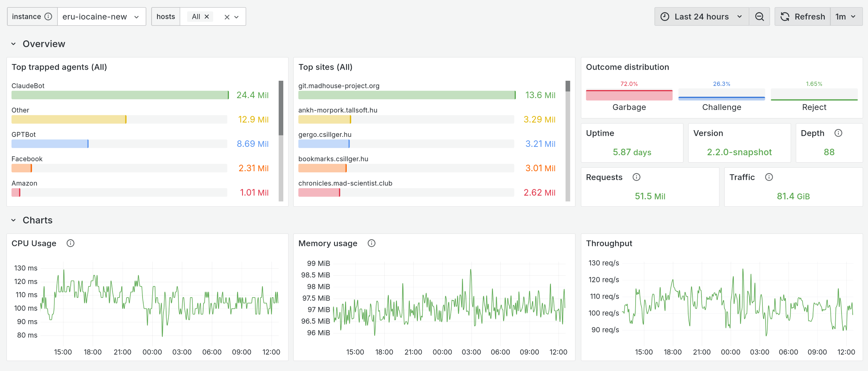Click the CPU Usage info icon

coord(70,243)
